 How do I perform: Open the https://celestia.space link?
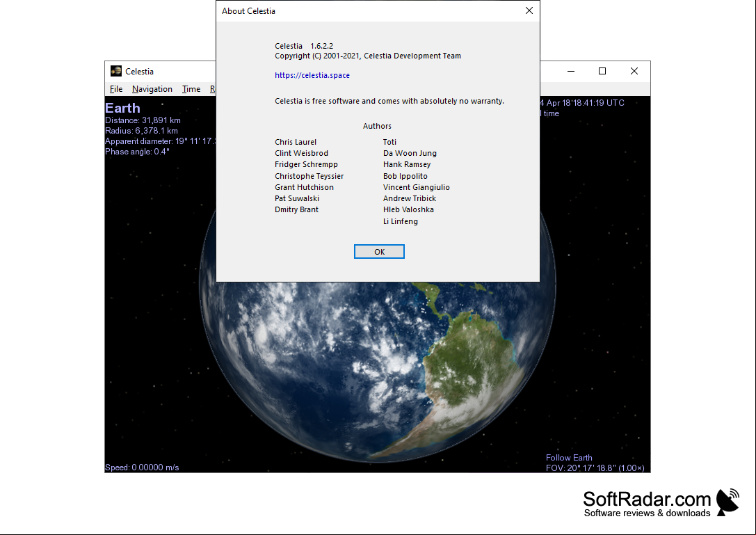pos(312,75)
